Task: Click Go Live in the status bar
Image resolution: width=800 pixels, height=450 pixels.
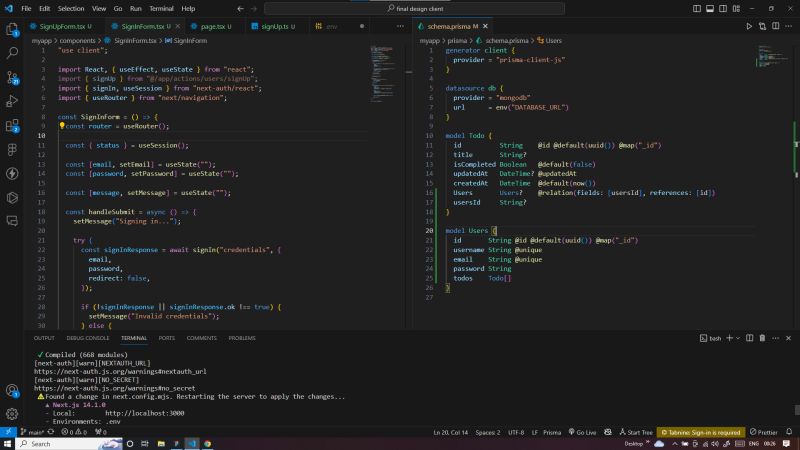Action: point(582,432)
